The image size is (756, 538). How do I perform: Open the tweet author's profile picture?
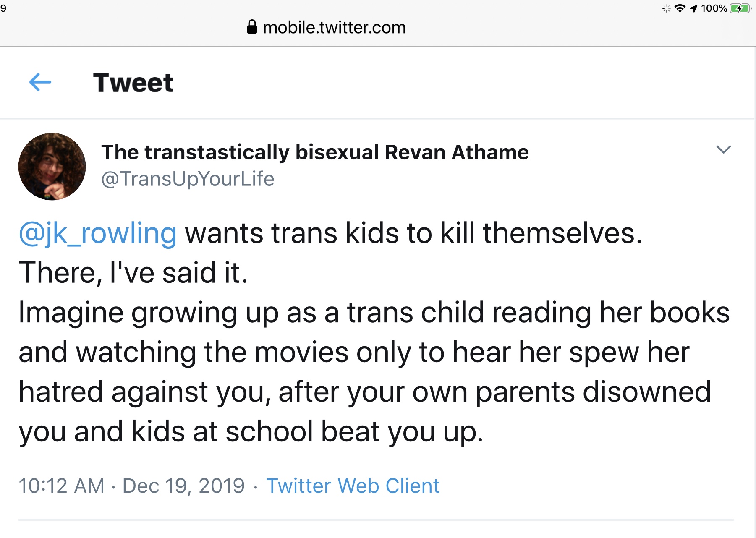pos(52,167)
